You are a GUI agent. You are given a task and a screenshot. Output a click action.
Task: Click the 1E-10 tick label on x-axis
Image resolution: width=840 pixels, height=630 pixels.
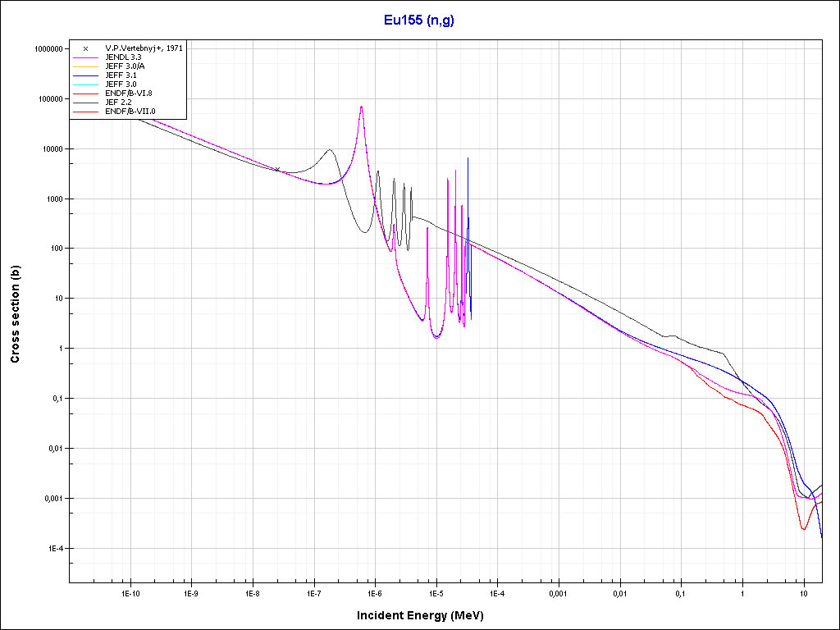pyautogui.click(x=130, y=592)
